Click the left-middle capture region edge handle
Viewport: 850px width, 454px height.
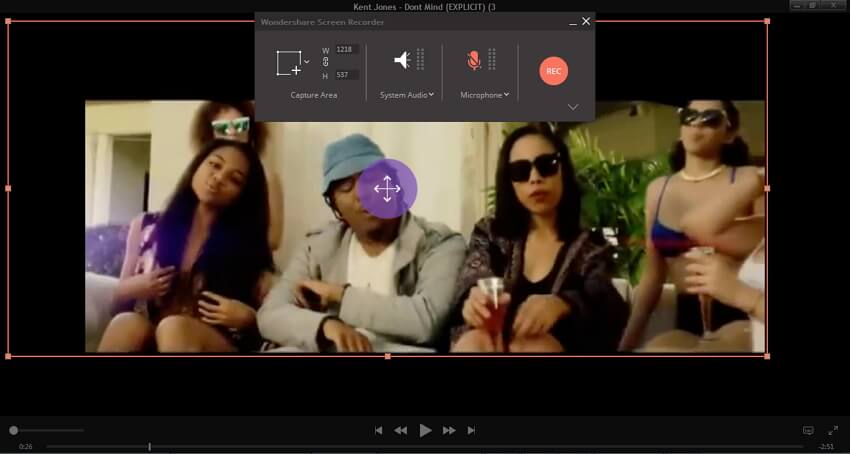8,189
